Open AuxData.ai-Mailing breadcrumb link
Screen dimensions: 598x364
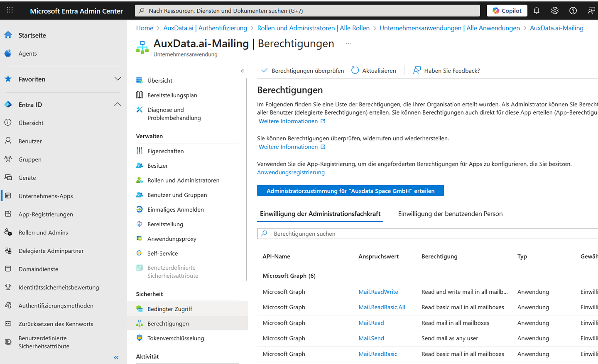(556, 28)
